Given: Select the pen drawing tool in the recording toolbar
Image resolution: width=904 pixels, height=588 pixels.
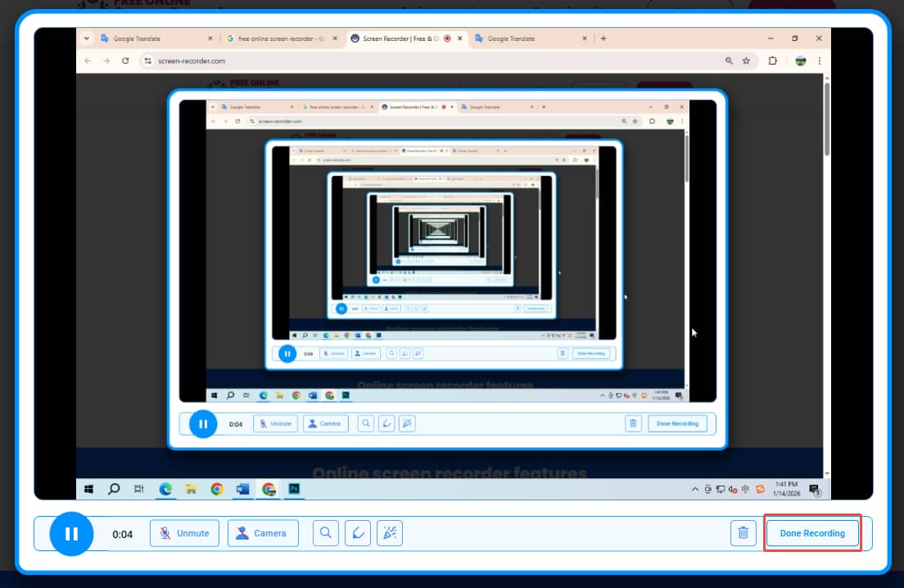Looking at the screenshot, I should 357,533.
